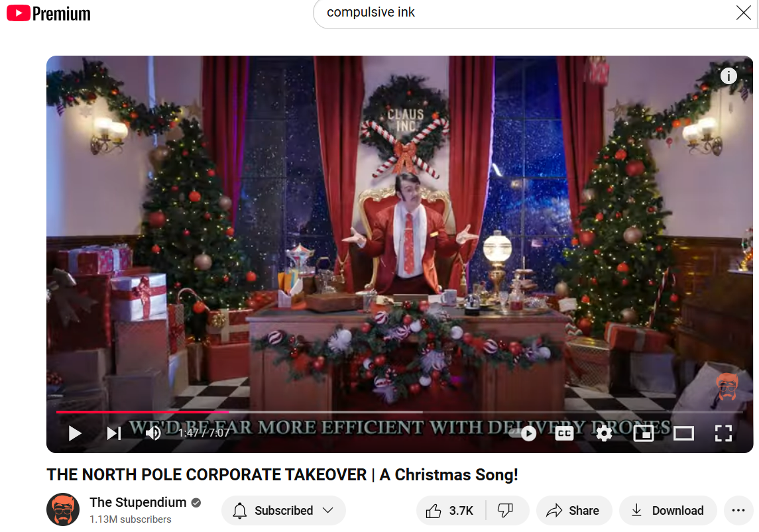Open the video info card icon
The height and width of the screenshot is (532, 759).
pos(729,76)
